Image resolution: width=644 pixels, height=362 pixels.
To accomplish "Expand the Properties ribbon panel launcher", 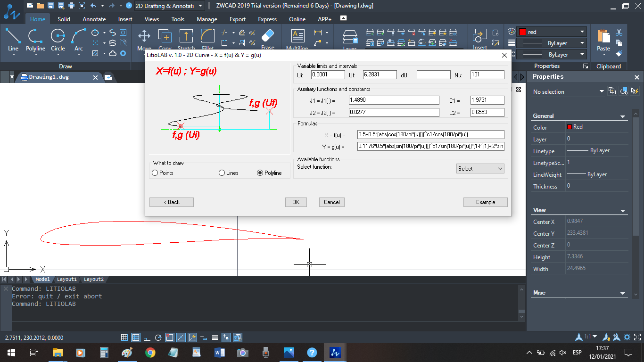I will tap(586, 66).
